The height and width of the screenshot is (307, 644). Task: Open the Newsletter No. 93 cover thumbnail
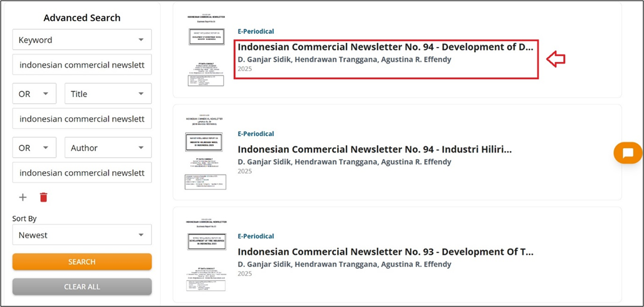[x=206, y=255]
